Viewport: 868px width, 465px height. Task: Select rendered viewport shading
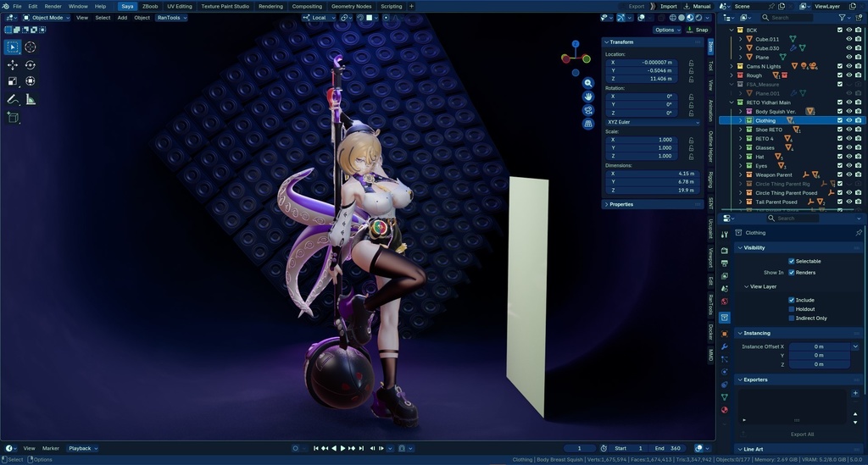click(x=698, y=18)
